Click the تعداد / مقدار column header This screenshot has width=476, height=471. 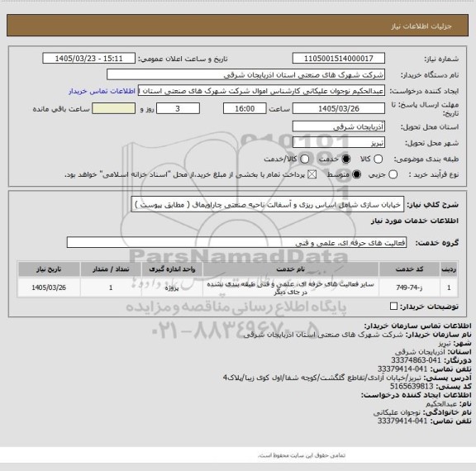coord(111,269)
